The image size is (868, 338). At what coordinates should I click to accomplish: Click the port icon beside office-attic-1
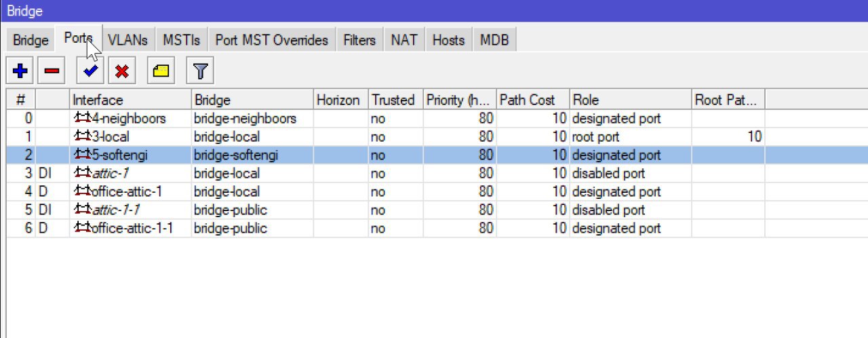[x=83, y=191]
